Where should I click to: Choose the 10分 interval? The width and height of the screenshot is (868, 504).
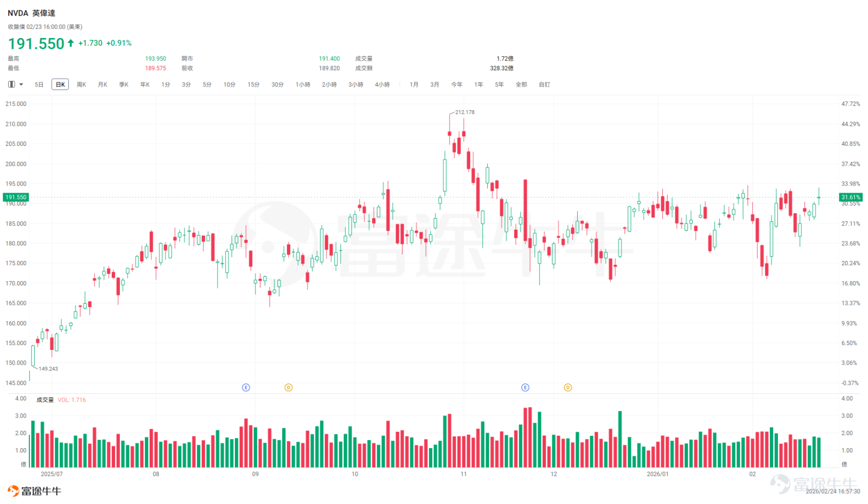tap(229, 85)
